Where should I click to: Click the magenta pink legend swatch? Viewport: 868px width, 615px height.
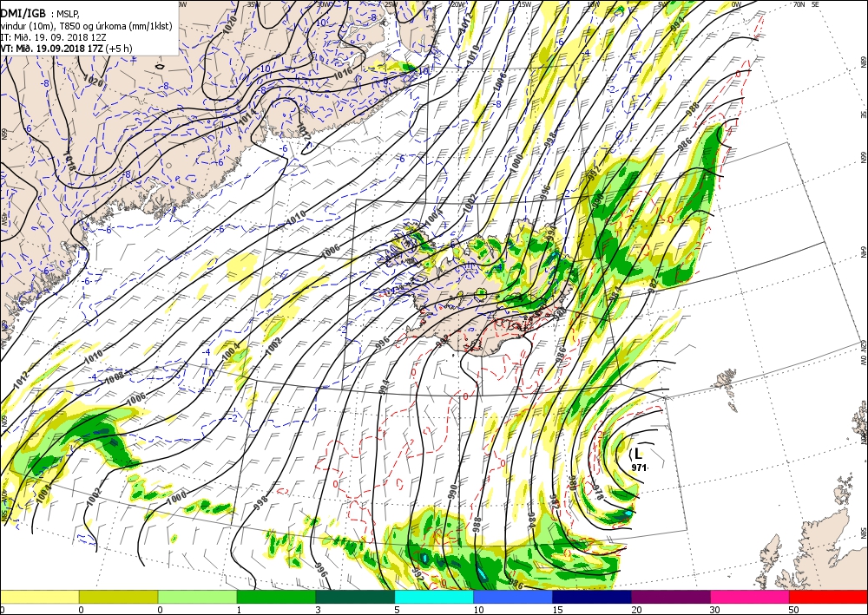[x=750, y=597]
